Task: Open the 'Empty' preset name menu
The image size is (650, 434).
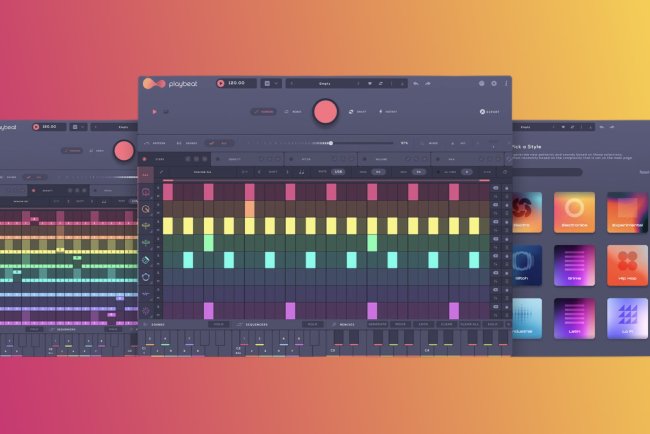Action: point(325,84)
